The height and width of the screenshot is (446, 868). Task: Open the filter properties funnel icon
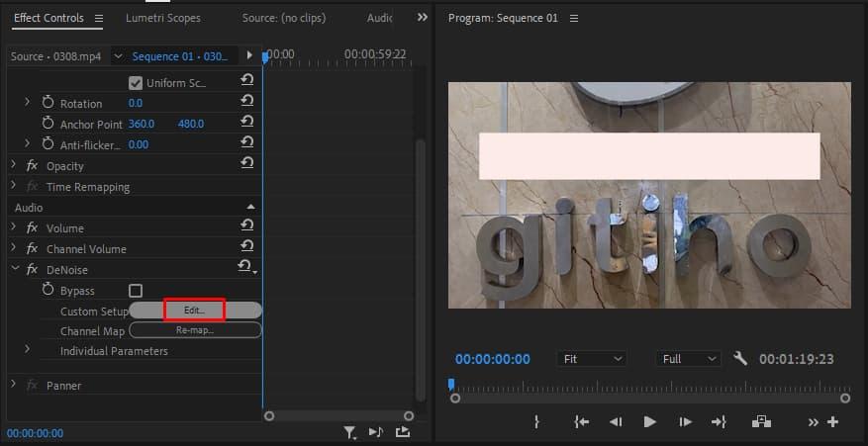coord(349,433)
